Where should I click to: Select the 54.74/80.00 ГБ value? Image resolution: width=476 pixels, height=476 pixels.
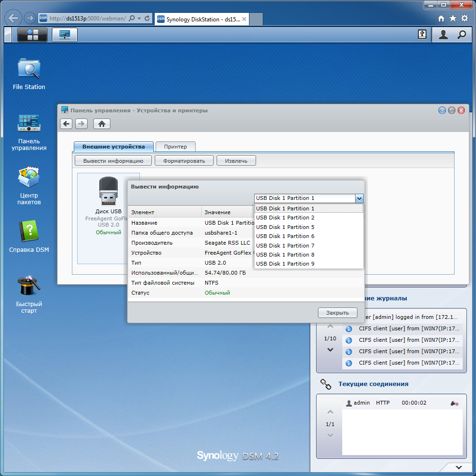click(225, 273)
